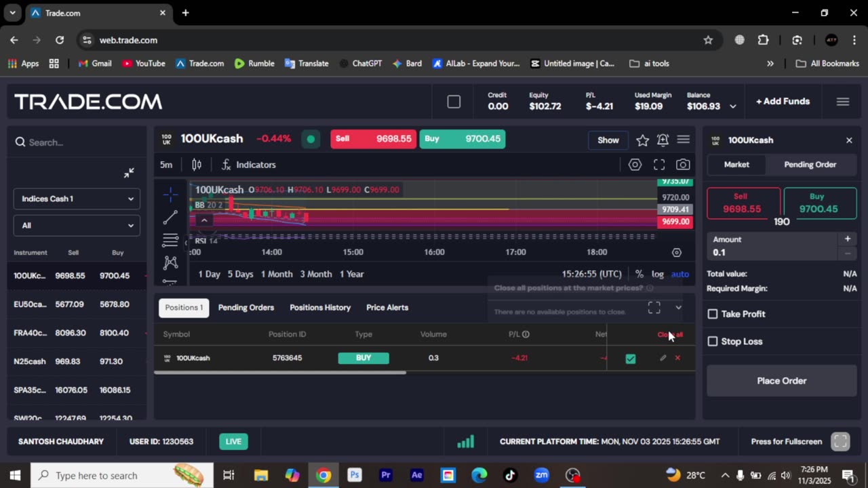Click the Show button
The width and height of the screenshot is (868, 488).
pyautogui.click(x=608, y=140)
